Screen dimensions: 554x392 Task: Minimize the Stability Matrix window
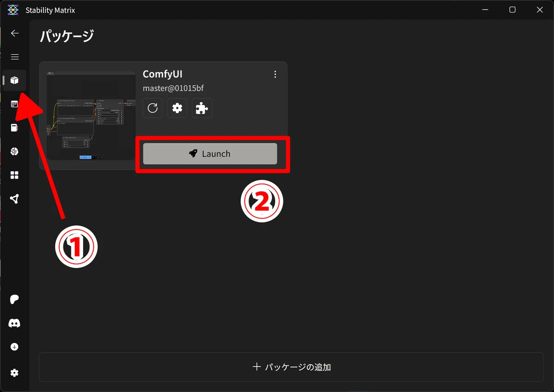(485, 10)
